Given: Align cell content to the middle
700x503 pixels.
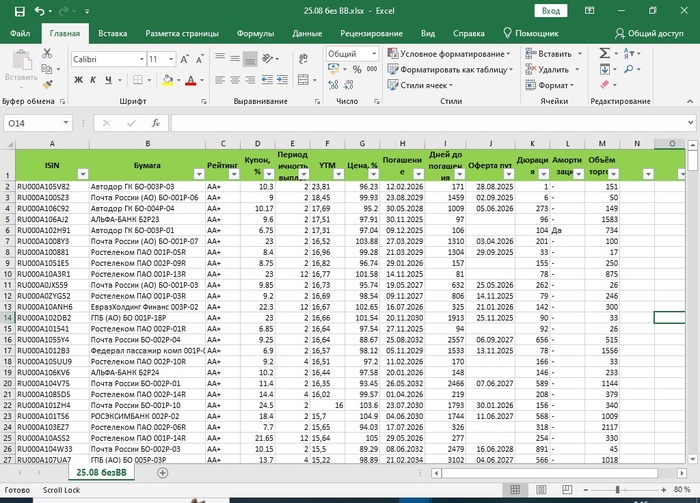Looking at the screenshot, I should (235, 58).
